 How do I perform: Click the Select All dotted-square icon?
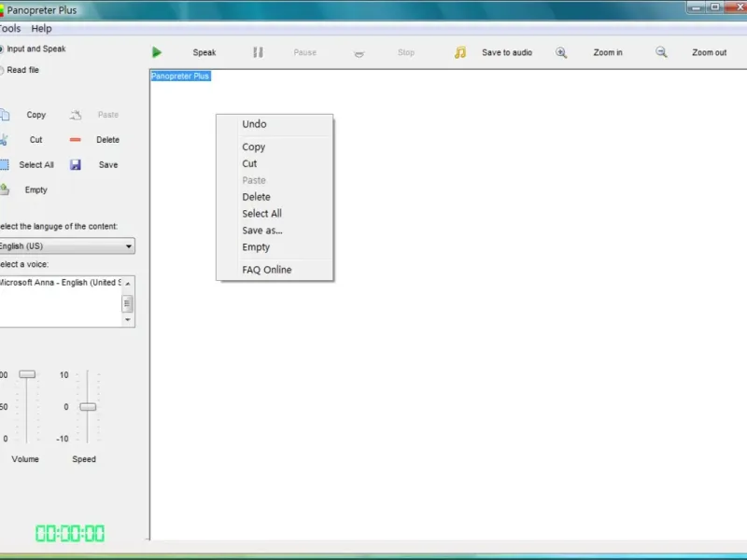click(x=4, y=165)
